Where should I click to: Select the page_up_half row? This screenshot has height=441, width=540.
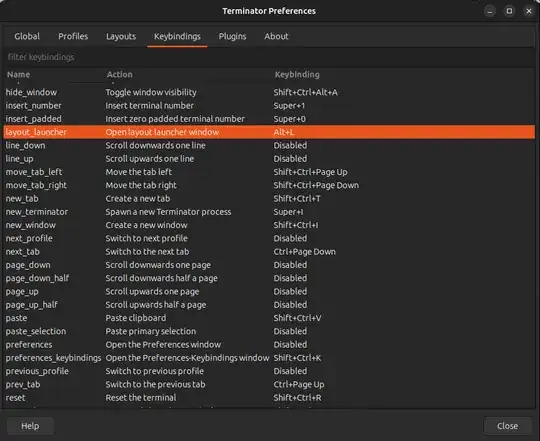click(269, 305)
